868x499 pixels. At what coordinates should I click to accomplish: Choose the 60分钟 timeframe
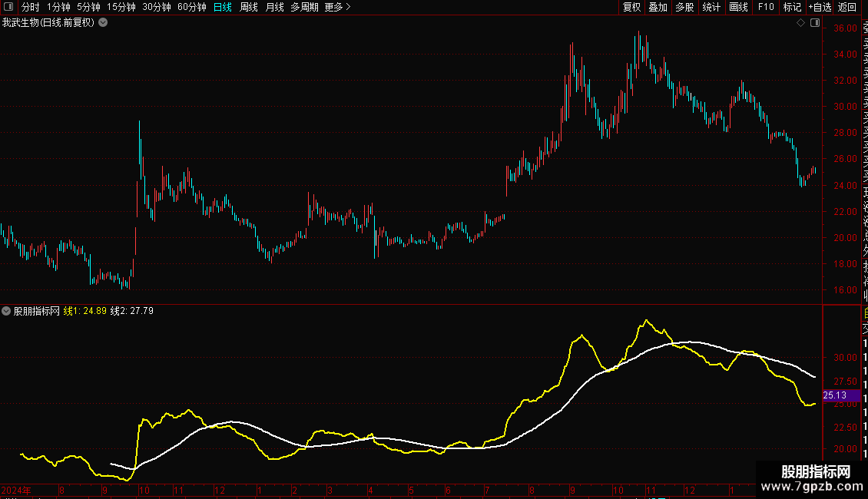pos(191,7)
